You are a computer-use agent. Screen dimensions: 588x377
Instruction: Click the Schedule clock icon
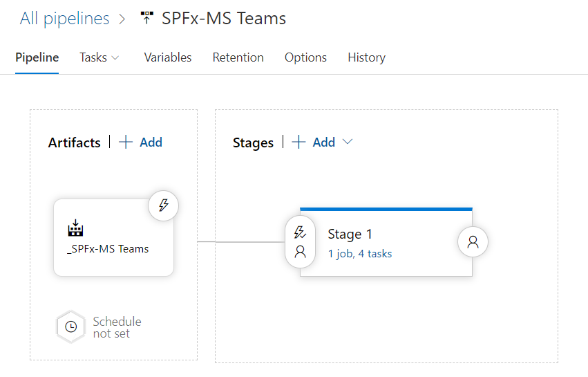point(71,327)
